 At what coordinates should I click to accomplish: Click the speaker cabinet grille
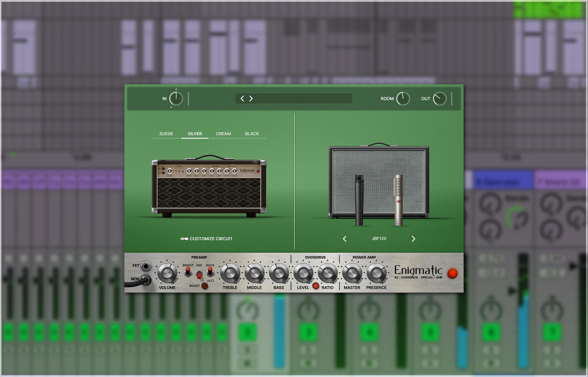point(379,181)
